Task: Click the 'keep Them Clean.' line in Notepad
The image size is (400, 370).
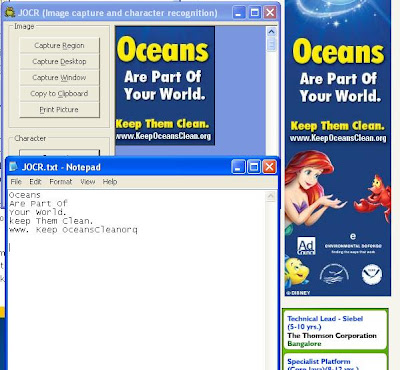Action: (x=51, y=221)
